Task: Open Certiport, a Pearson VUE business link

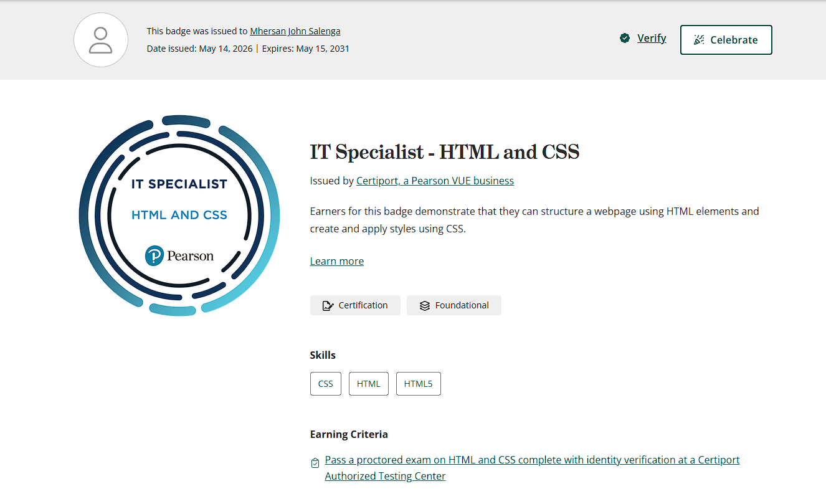Action: tap(435, 181)
